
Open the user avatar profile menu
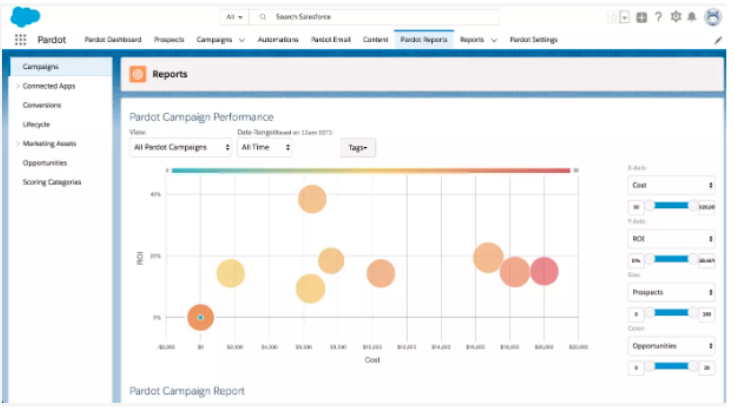(713, 17)
